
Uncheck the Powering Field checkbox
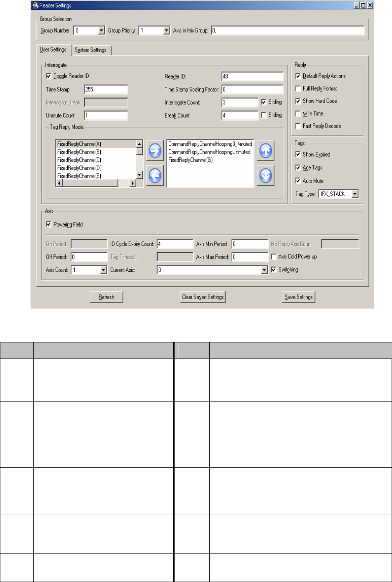coord(49,225)
